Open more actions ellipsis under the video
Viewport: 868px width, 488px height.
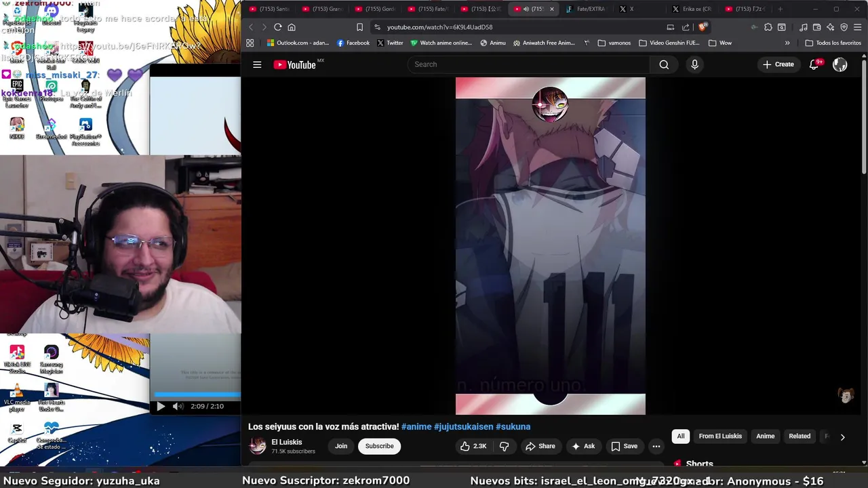(656, 446)
